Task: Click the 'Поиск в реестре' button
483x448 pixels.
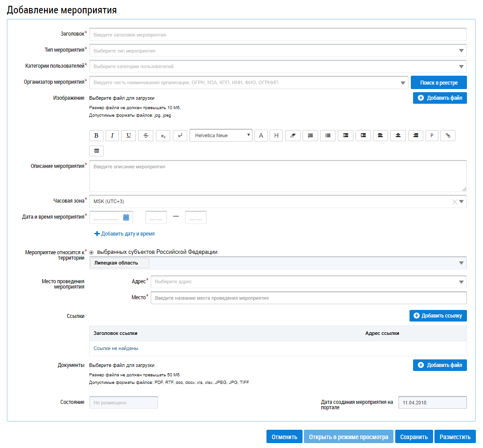Action: click(x=439, y=83)
